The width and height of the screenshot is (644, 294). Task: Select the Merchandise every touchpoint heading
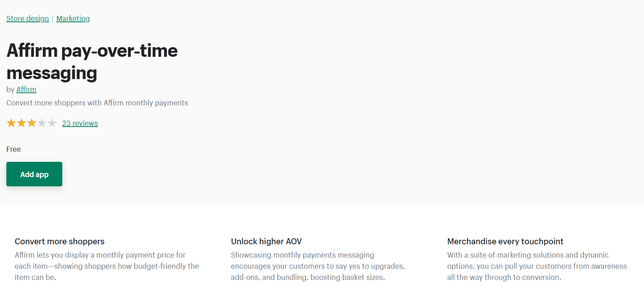(505, 241)
